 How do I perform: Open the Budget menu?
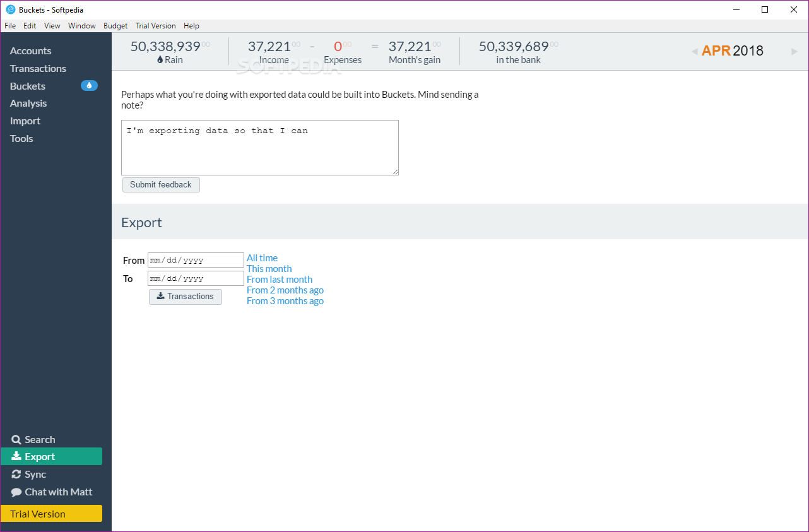point(115,26)
